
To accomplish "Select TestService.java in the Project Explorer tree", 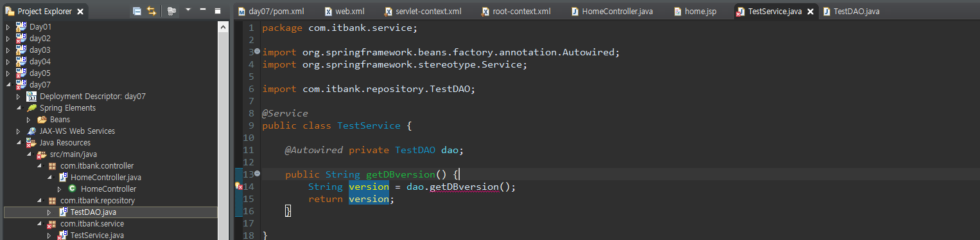I will coord(97,235).
